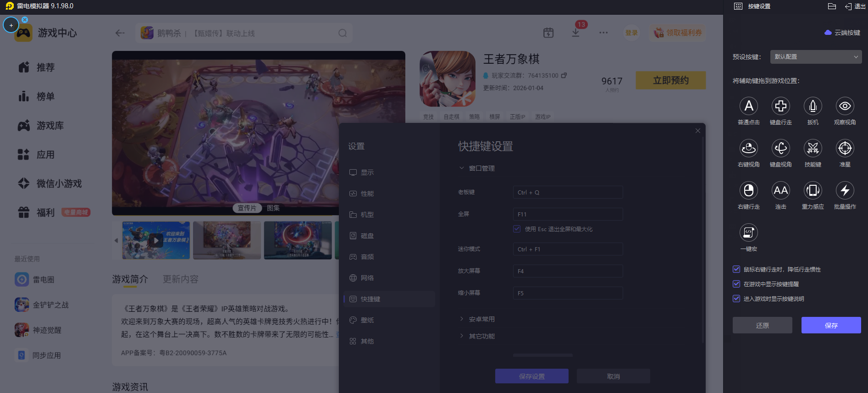Switch to the 更新内容 tab

coord(181,279)
